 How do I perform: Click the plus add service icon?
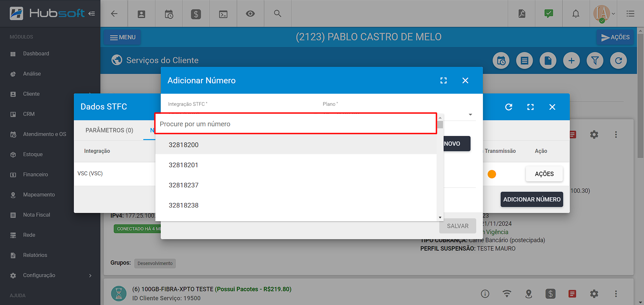(571, 61)
